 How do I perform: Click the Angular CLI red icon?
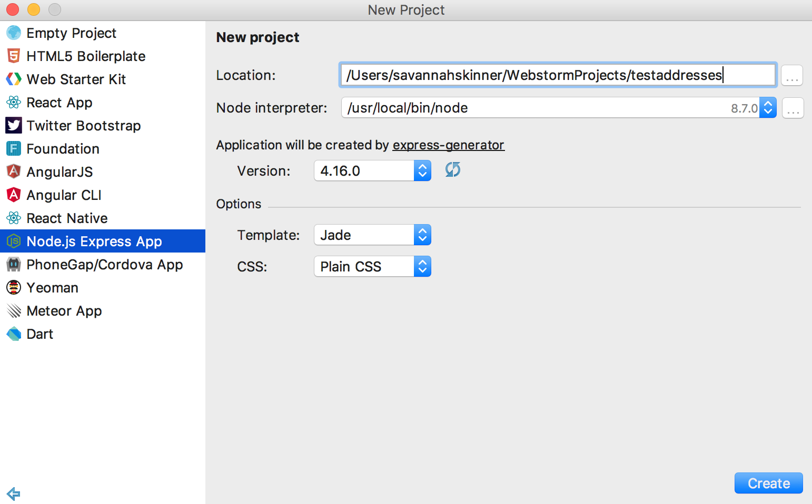(14, 195)
